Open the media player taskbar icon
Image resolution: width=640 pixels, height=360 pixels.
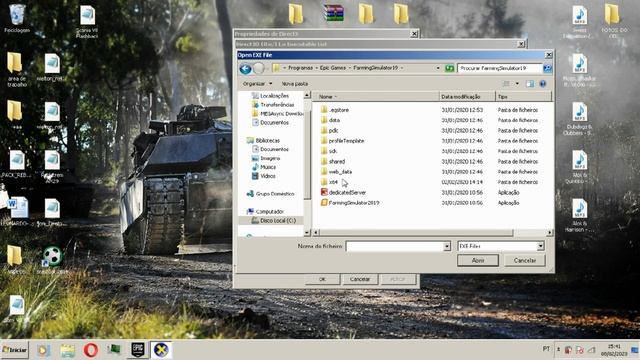coord(43,350)
